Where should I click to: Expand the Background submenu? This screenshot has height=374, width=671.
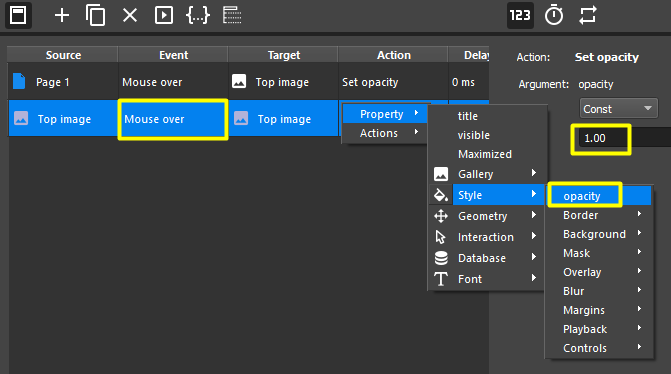pos(599,234)
